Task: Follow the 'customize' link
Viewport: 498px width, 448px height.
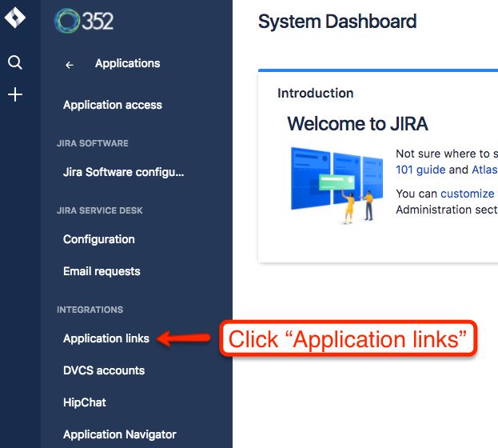Action: tap(468, 194)
